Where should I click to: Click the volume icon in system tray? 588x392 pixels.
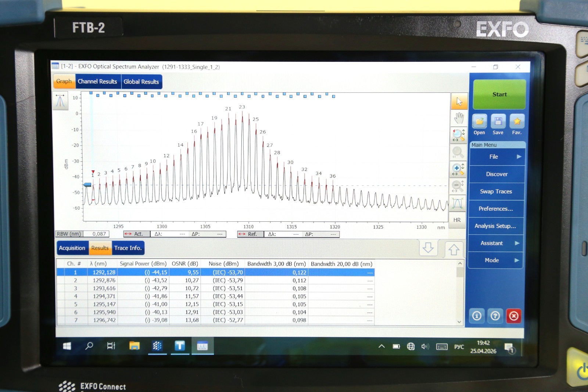[425, 346]
